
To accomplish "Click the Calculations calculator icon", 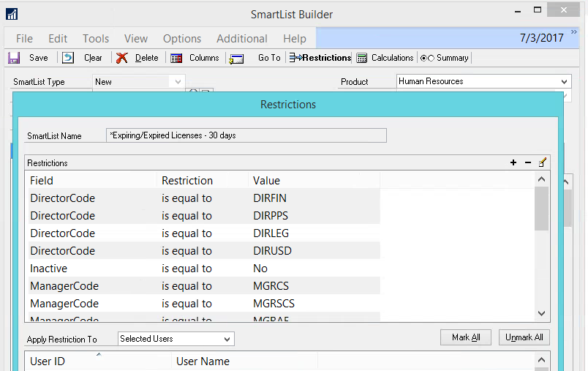I will (x=361, y=58).
